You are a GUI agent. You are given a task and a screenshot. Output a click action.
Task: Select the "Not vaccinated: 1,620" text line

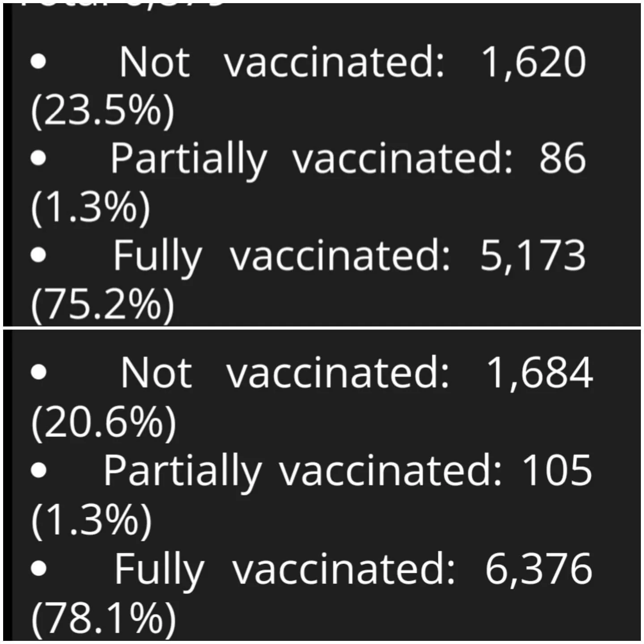[x=352, y=62]
